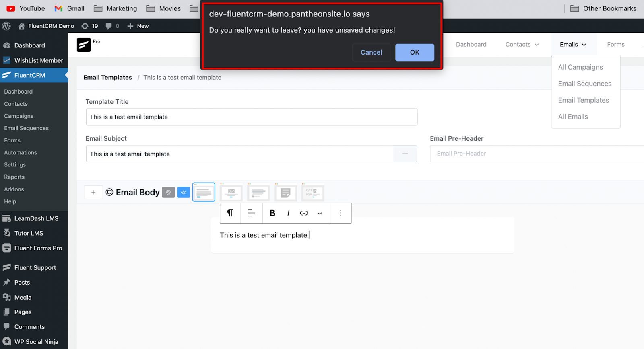Screen dimensions: 644x349
Task: Select the image layout thumbnail
Action: 231,192
